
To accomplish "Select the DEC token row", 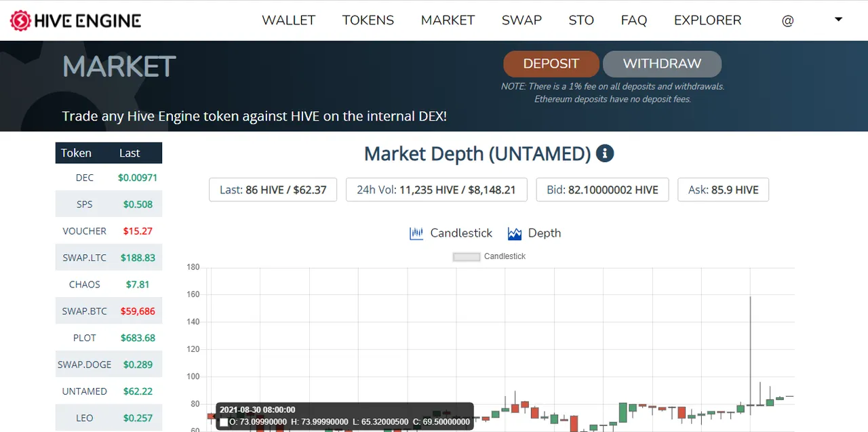I will click(x=108, y=178).
